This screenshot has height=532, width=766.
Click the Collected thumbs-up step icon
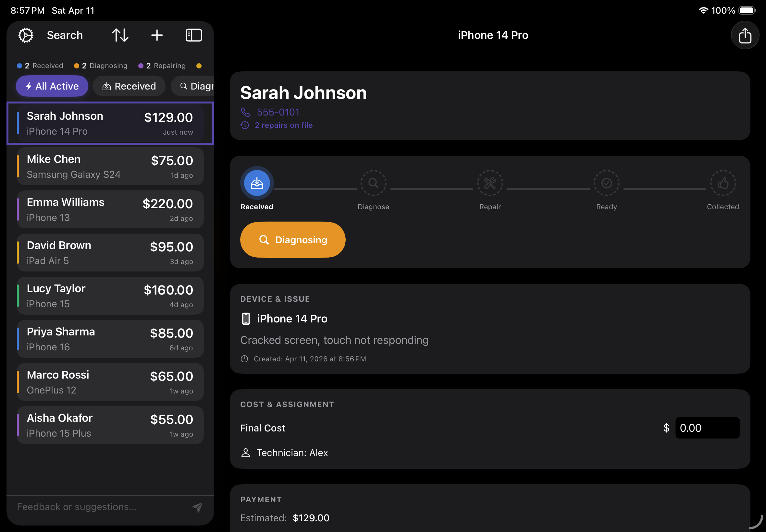click(723, 183)
